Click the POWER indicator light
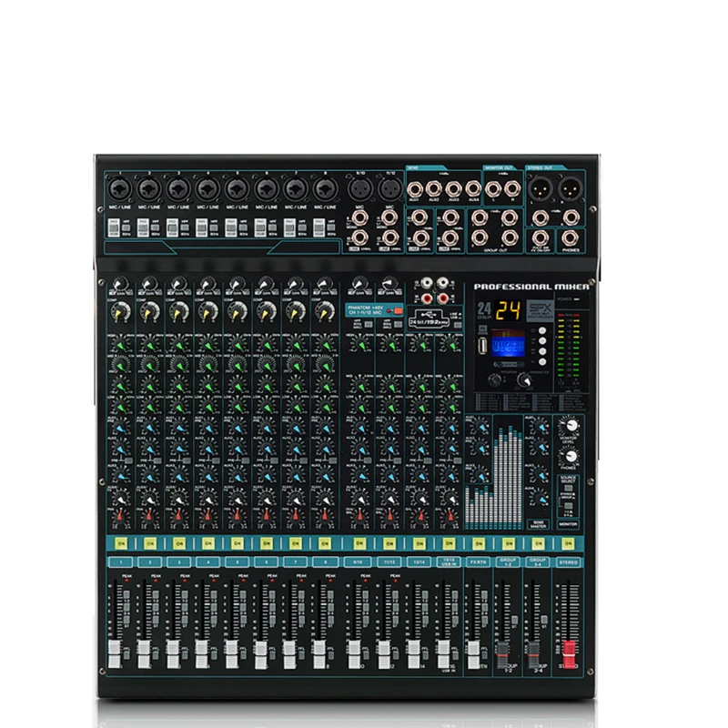The height and width of the screenshot is (728, 728). click(x=576, y=298)
